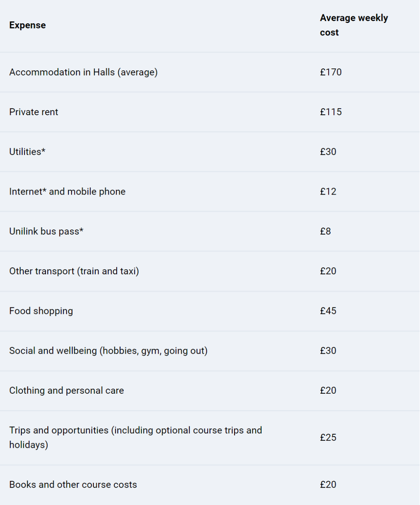Click the Utilities £30 cost value
The height and width of the screenshot is (505, 420).
click(x=328, y=152)
